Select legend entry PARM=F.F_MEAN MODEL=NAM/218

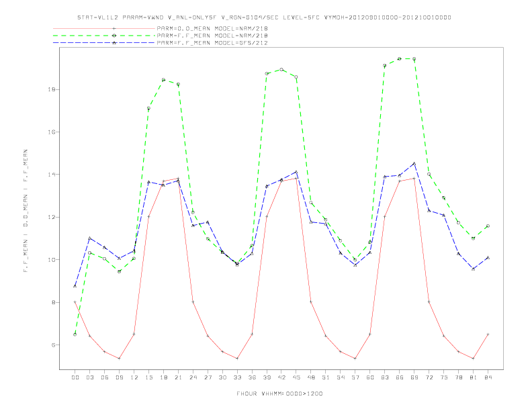[x=212, y=36]
